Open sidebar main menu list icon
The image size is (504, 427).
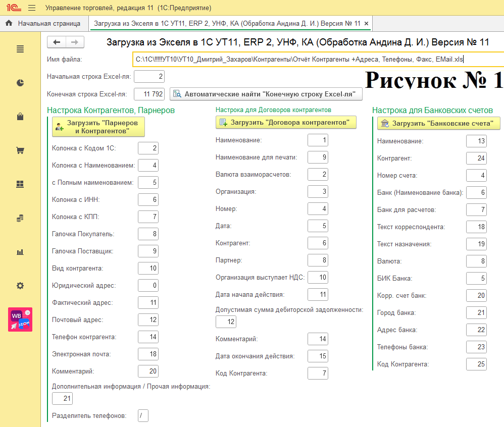(x=20, y=49)
